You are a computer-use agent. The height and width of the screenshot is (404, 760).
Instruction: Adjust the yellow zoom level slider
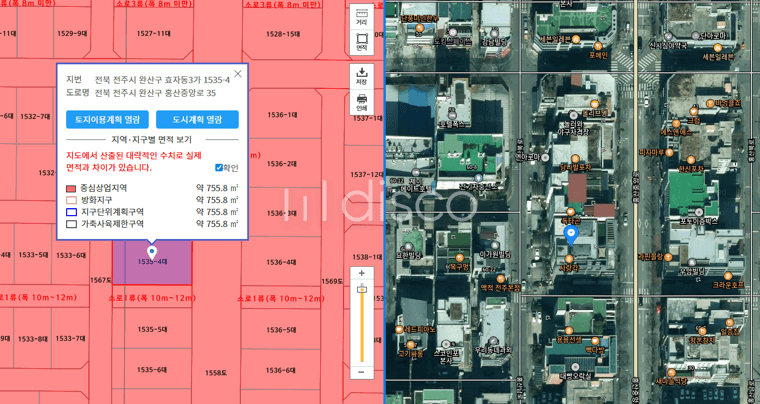[362, 290]
